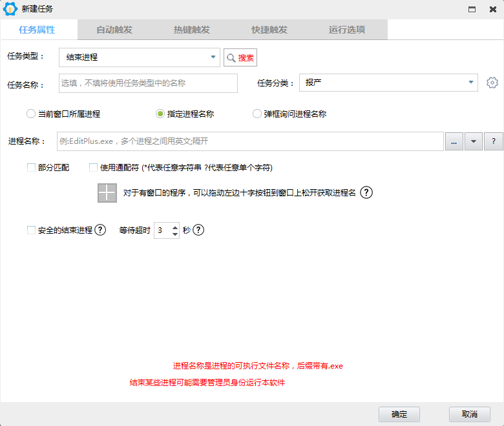
Task: Expand the 任务分类 dropdown
Action: pyautogui.click(x=471, y=83)
